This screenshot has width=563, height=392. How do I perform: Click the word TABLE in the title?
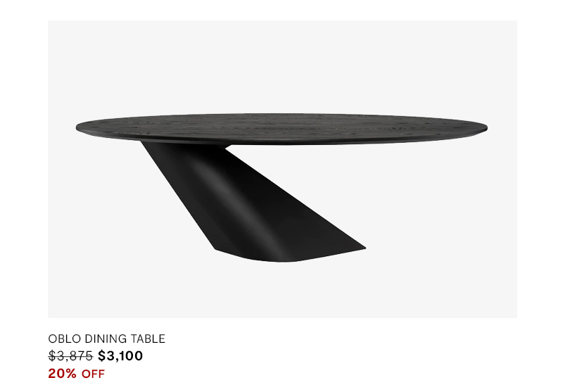pyautogui.click(x=148, y=339)
